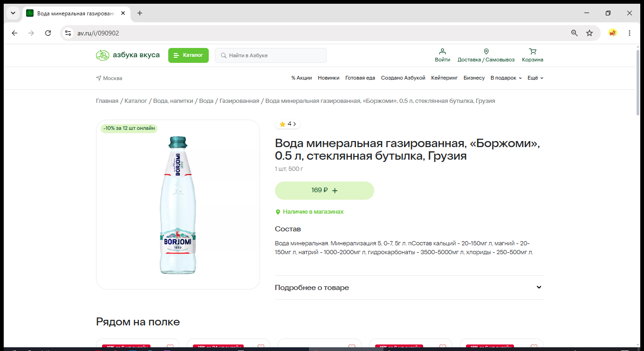This screenshot has height=351, width=644.
Task: Open a new browser tab
Action: coord(140,13)
